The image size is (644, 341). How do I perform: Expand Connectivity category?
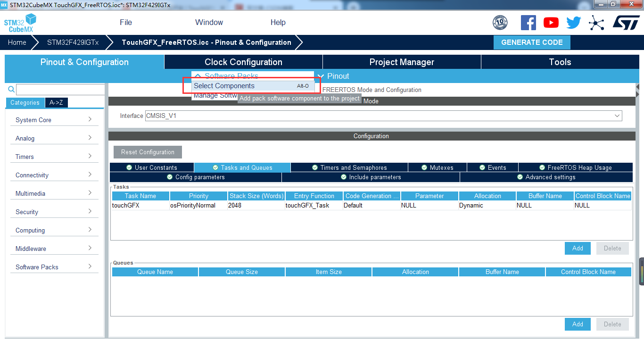tap(54, 175)
